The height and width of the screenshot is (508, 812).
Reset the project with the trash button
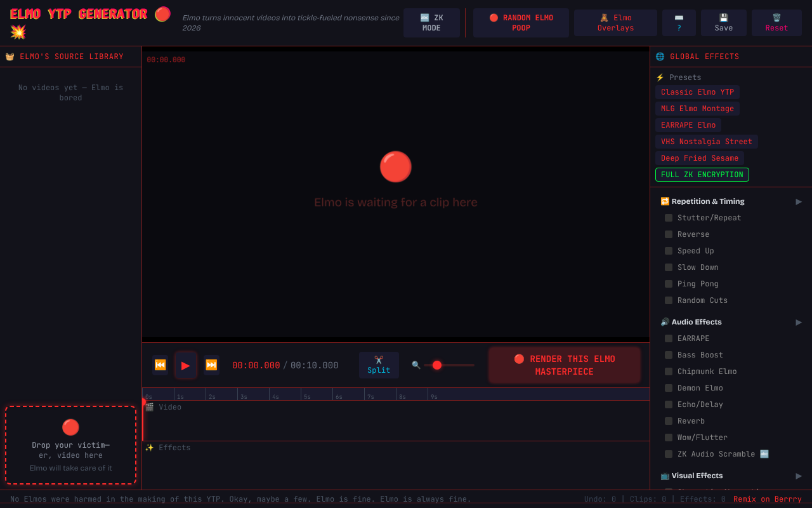click(776, 23)
